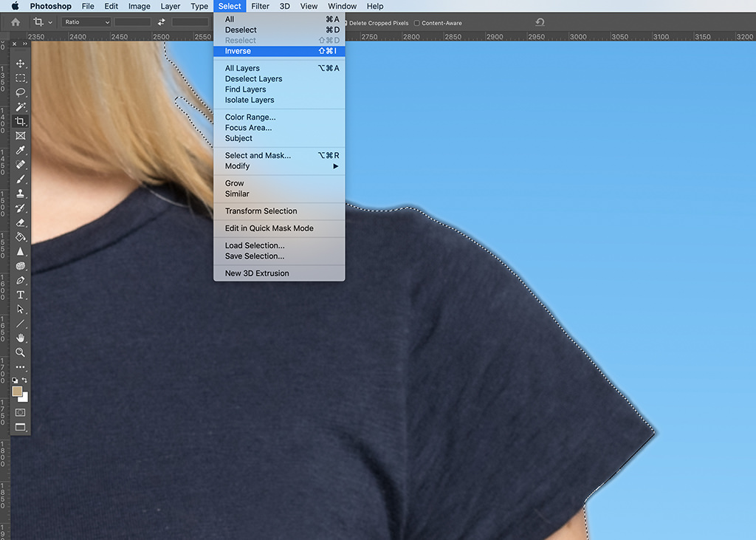Click Deselect Layers menu item
Screen dimensions: 756x540
point(279,78)
